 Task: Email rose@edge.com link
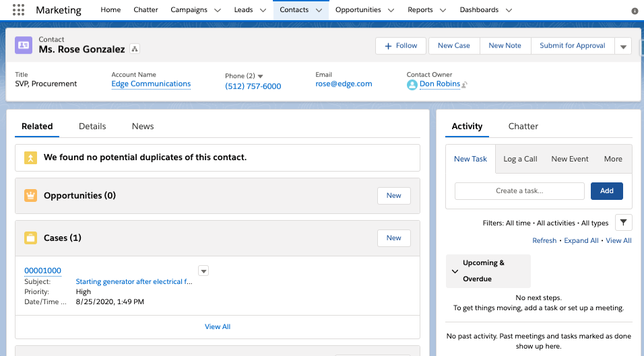[344, 83]
